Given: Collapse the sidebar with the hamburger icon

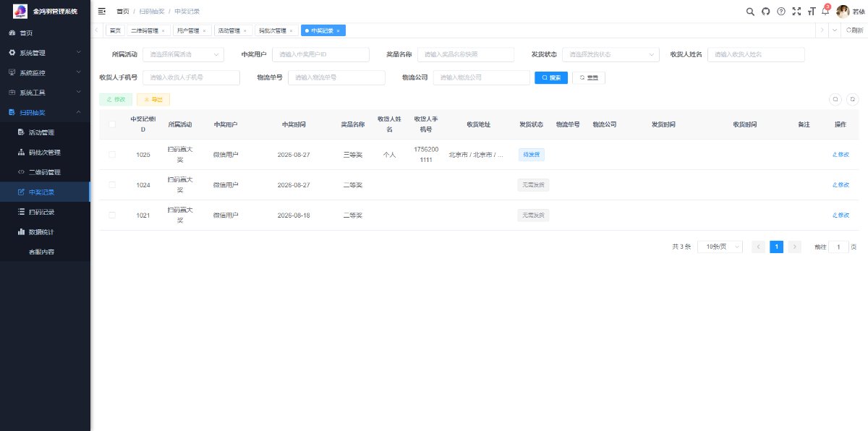Looking at the screenshot, I should 102,11.
